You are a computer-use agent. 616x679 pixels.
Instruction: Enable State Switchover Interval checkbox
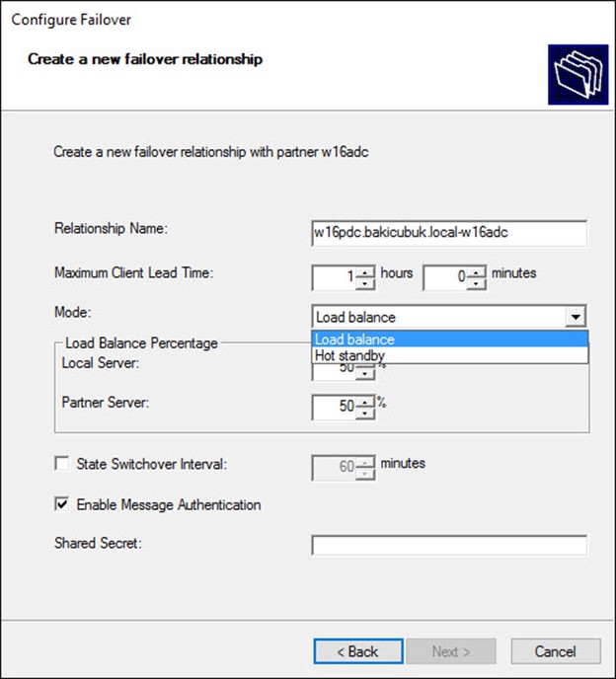[x=63, y=464]
